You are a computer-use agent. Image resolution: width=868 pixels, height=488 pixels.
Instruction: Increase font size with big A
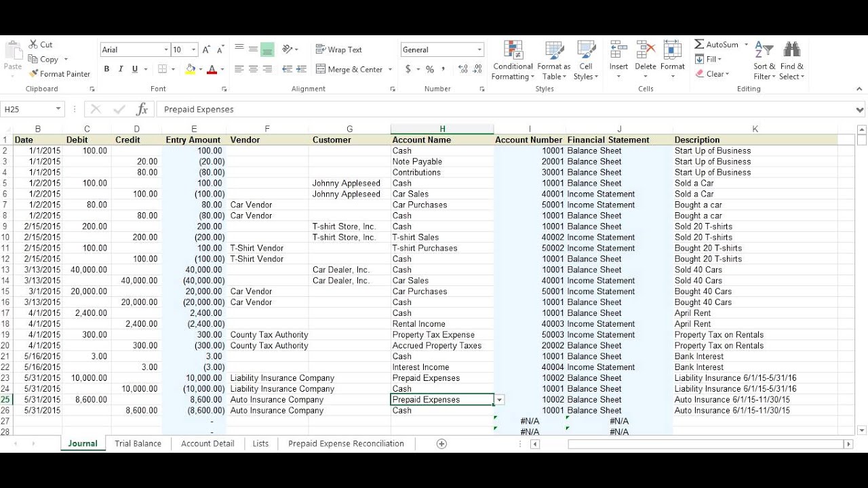tap(206, 49)
